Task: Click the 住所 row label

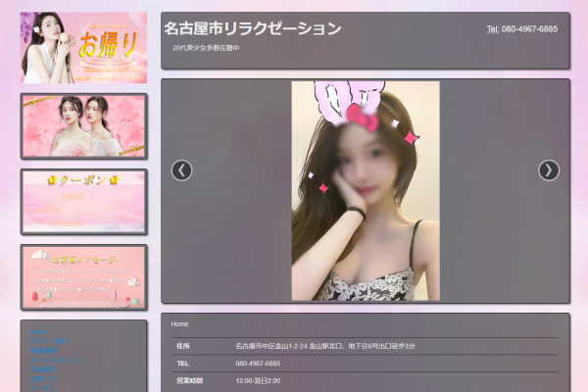Action: pyautogui.click(x=183, y=346)
